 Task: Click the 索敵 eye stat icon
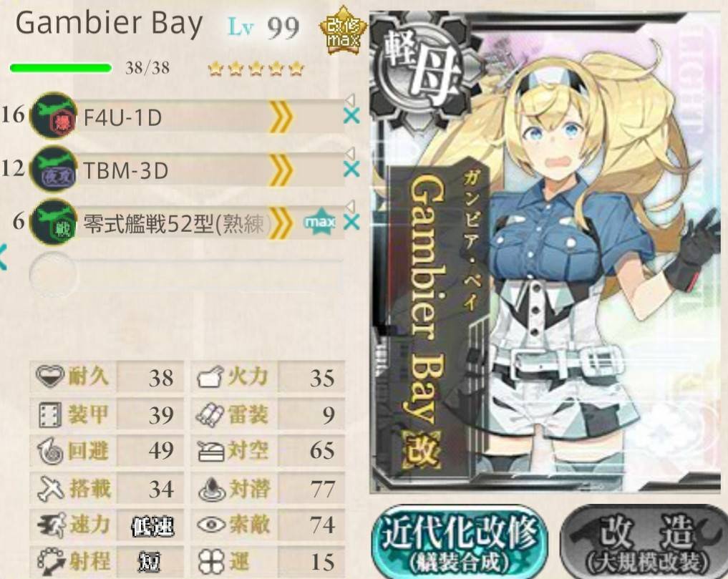211,525
